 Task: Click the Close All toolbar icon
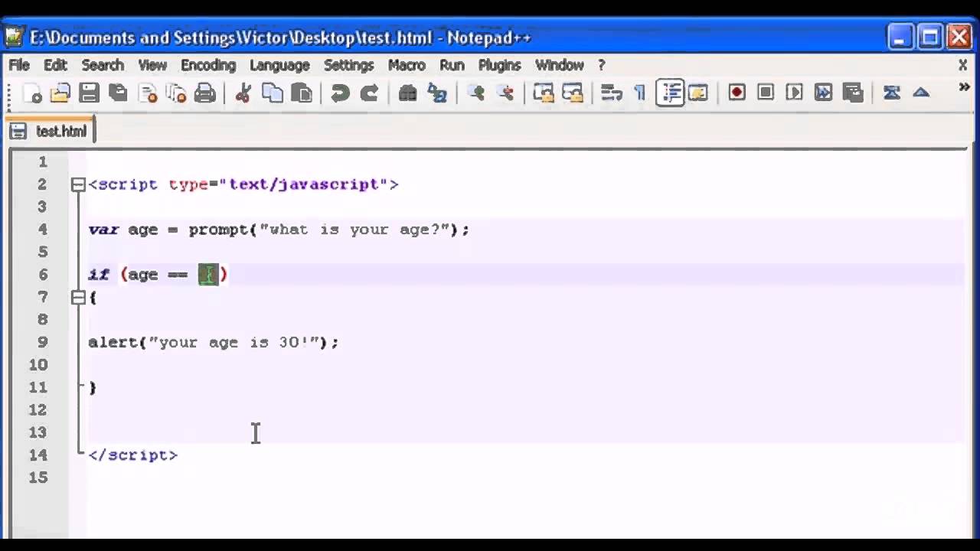(177, 93)
